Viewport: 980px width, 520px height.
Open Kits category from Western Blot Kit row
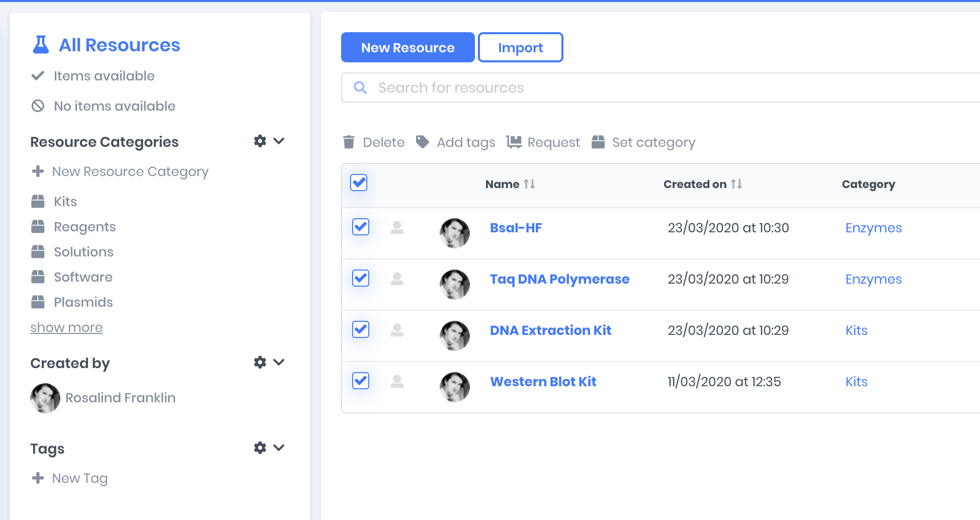click(857, 382)
